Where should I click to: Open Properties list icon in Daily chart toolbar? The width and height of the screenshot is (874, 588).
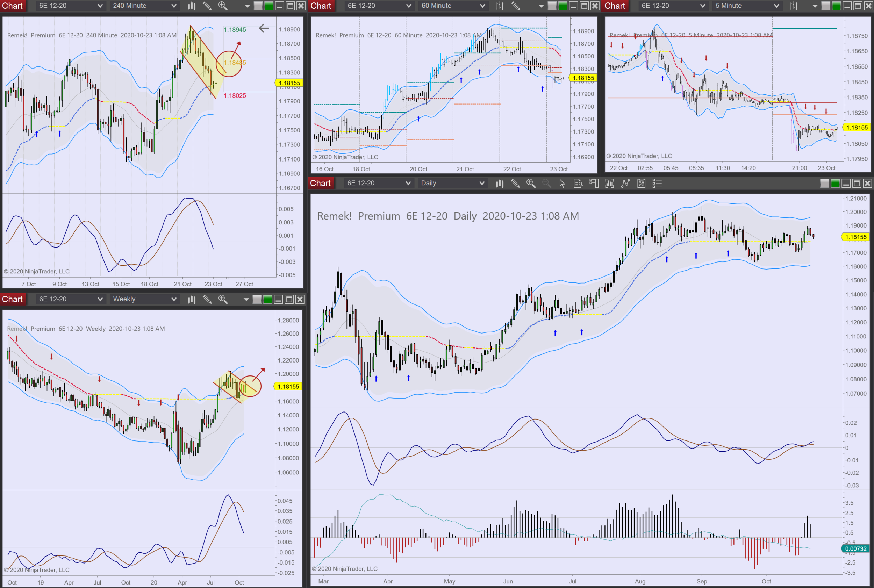(657, 184)
